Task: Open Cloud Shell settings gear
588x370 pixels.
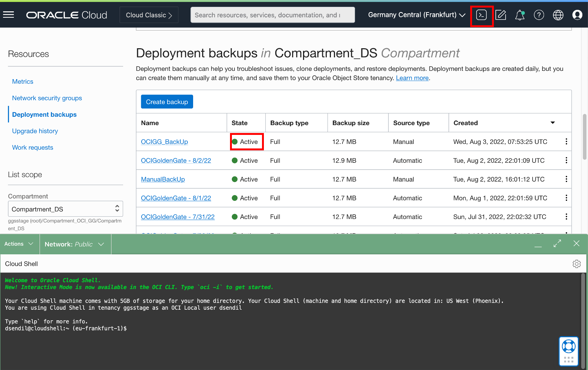Action: point(576,264)
